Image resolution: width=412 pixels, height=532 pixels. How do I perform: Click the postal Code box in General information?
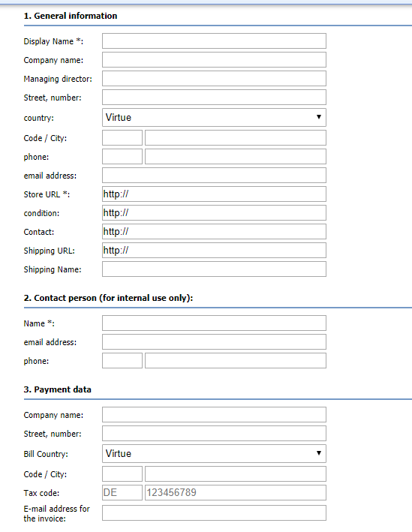click(122, 138)
